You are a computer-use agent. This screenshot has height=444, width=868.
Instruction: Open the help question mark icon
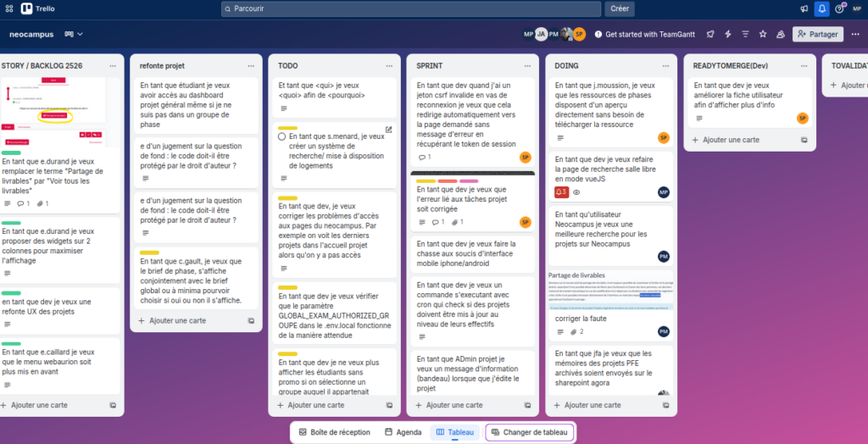(x=839, y=8)
